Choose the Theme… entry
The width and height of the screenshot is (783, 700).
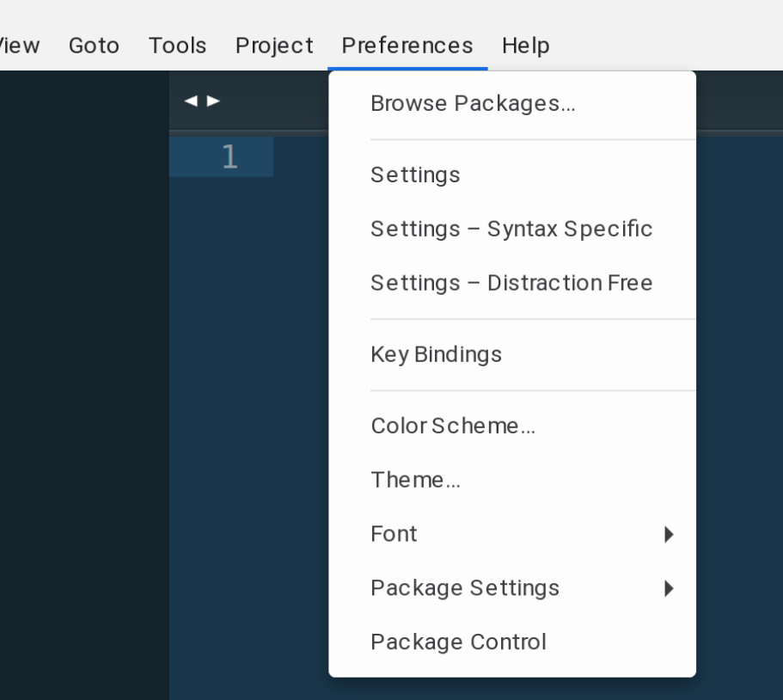415,481
